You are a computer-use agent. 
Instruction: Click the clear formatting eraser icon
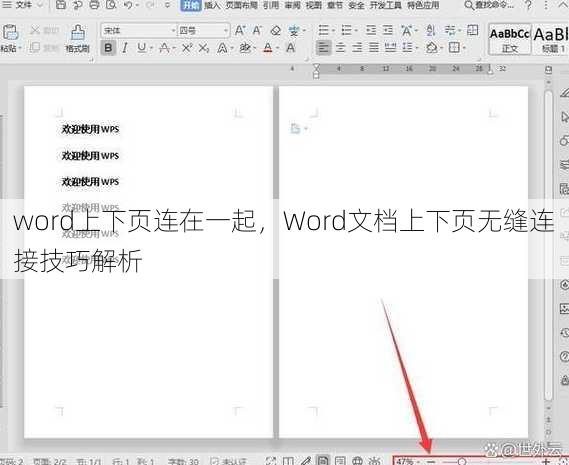[275, 30]
